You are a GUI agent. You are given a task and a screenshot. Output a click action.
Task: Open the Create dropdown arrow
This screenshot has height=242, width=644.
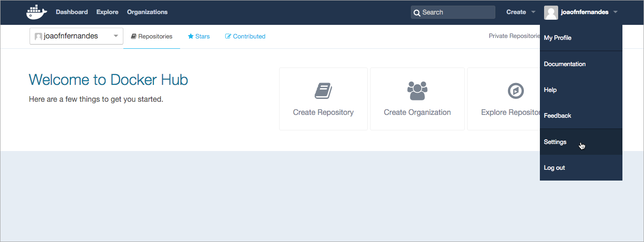(x=533, y=13)
